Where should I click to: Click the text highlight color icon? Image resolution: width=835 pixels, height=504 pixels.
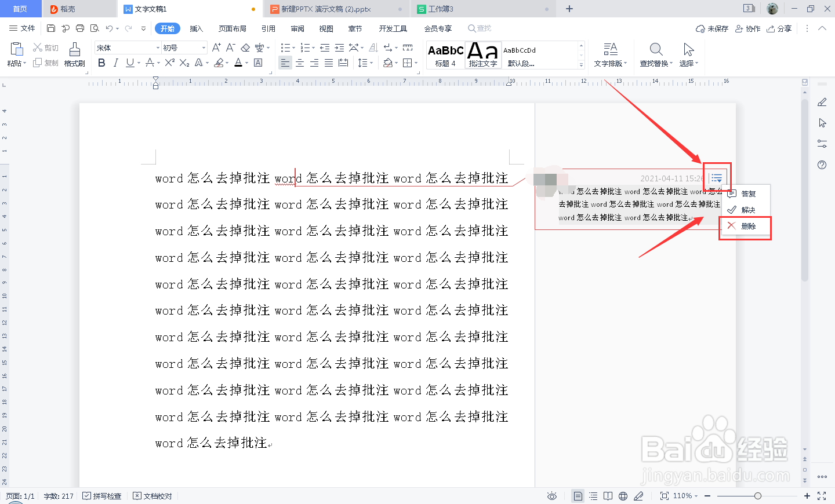point(219,63)
